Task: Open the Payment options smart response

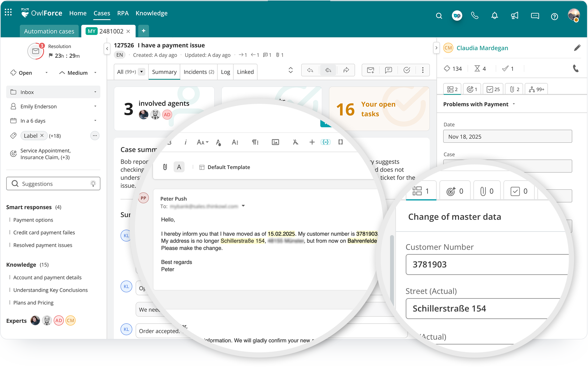Action: click(x=33, y=220)
